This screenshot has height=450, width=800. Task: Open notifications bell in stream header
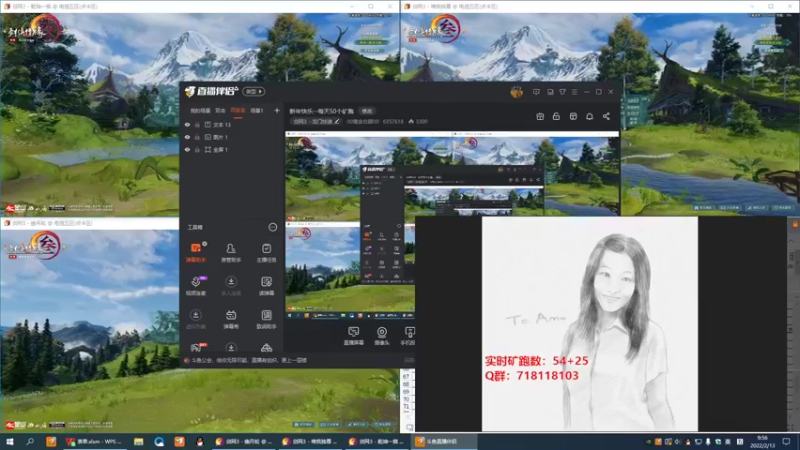[589, 116]
